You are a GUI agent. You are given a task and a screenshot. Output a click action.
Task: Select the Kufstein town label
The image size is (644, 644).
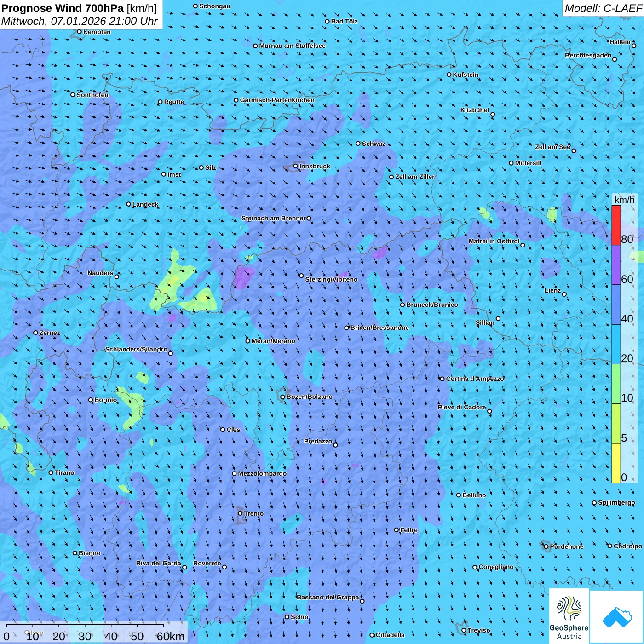coord(466,75)
